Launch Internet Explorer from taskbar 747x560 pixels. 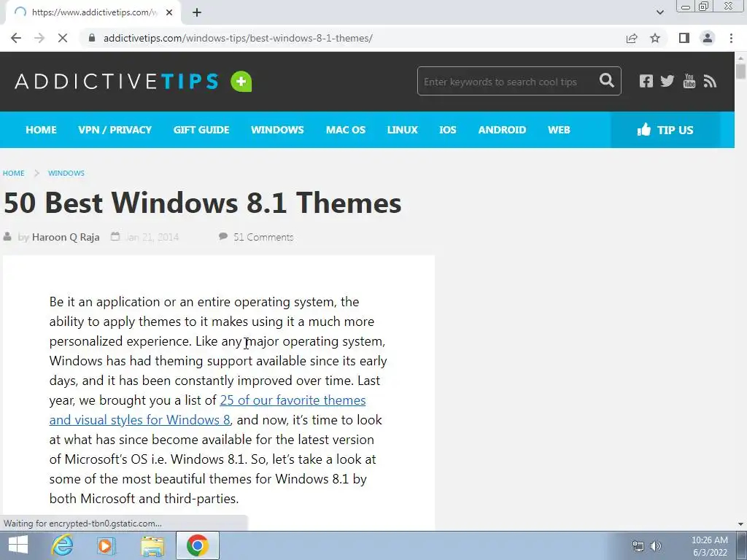[63, 545]
